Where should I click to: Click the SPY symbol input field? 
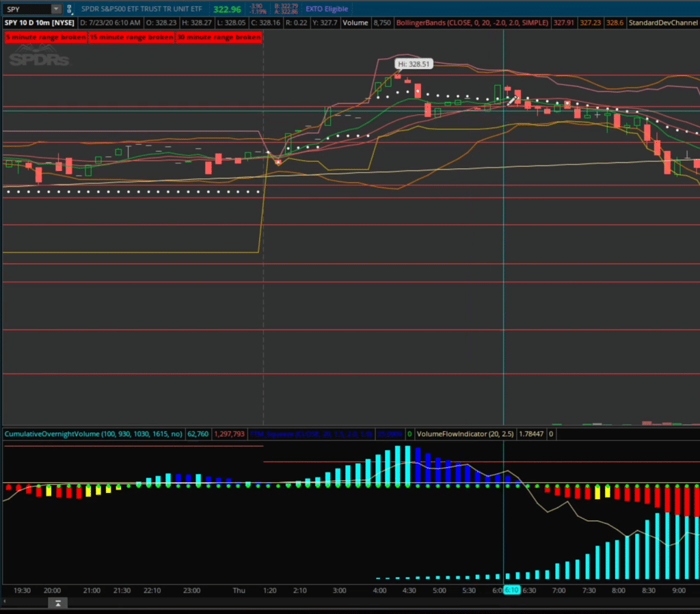(x=27, y=9)
